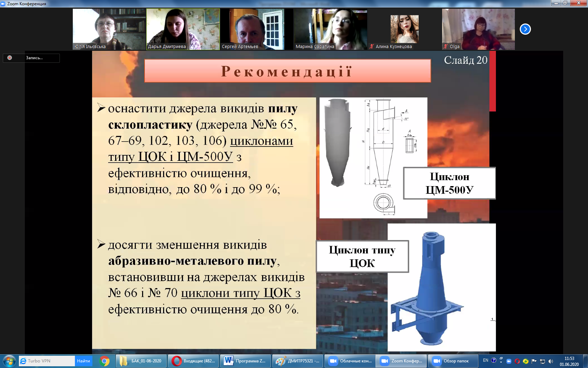Click the yellow-green plus tray icon
Screen dimensions: 588x368
coord(526,361)
